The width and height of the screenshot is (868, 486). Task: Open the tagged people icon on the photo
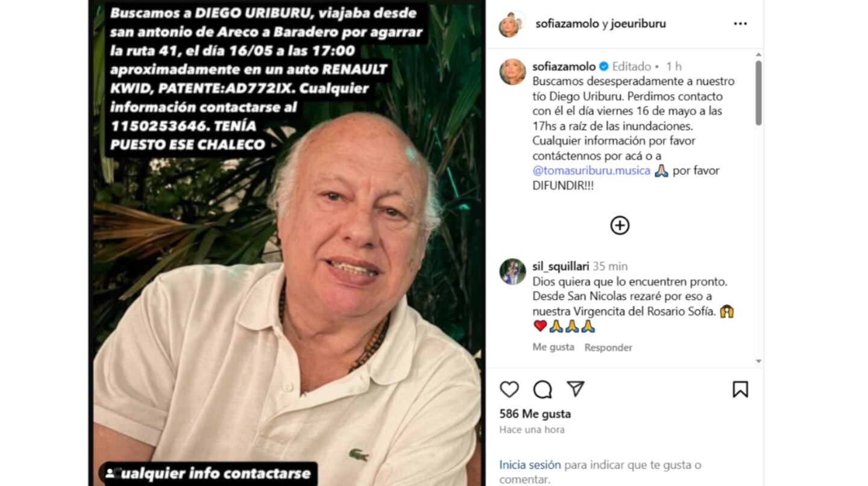point(110,473)
